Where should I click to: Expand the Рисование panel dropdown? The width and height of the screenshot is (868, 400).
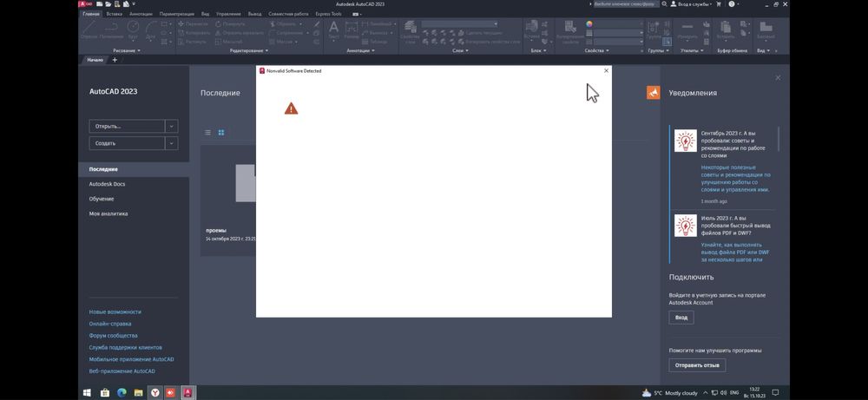click(127, 50)
